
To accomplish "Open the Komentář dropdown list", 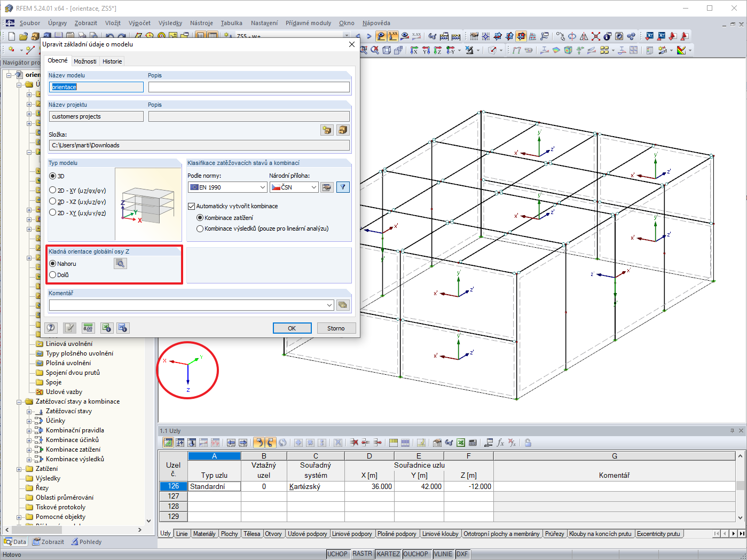I will click(329, 305).
